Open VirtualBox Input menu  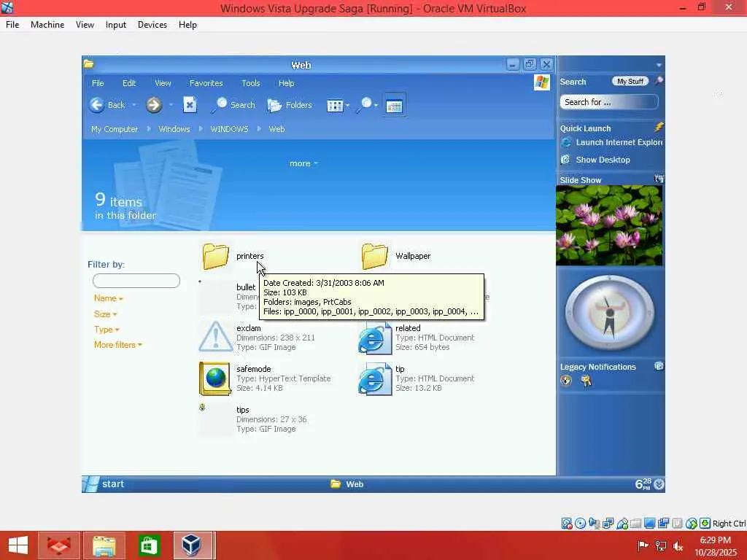pos(116,25)
